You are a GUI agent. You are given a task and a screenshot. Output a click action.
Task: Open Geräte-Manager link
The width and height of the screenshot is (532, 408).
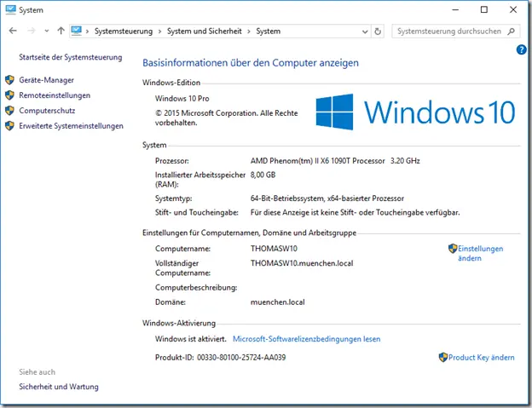tap(47, 80)
